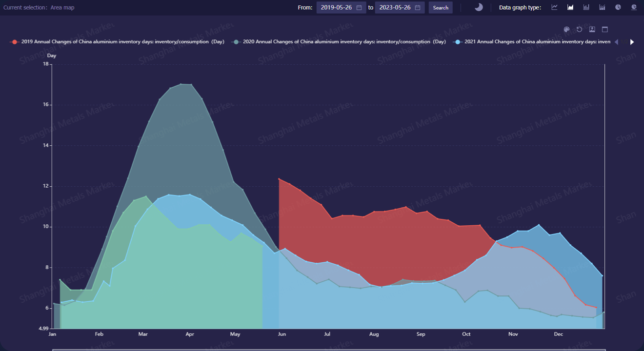Save chart as image
Screen dimensions: 644x351
[x=592, y=29]
